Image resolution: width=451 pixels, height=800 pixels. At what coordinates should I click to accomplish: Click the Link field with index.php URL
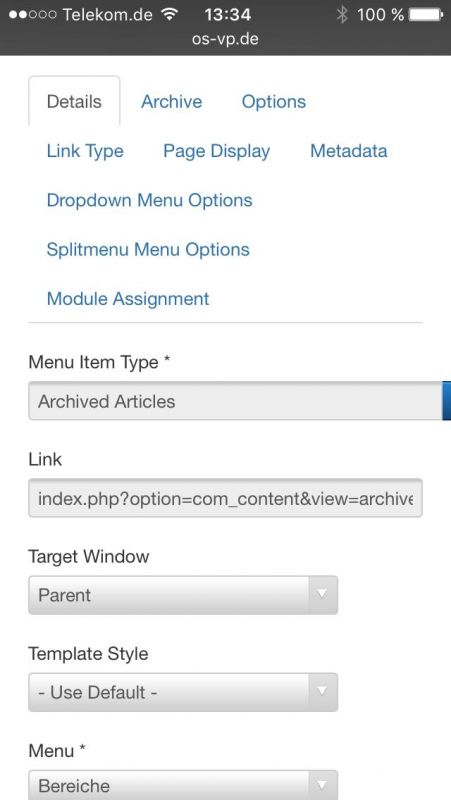coord(225,498)
